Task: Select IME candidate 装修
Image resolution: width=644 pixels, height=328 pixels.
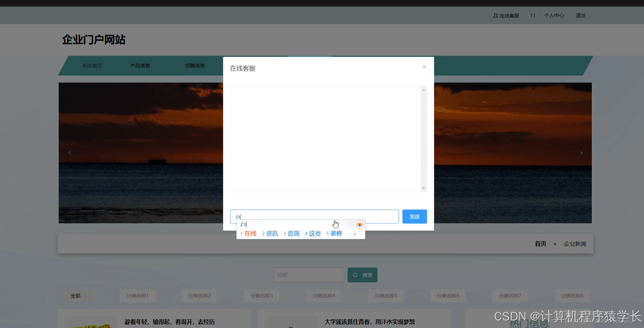Action: pyautogui.click(x=334, y=234)
